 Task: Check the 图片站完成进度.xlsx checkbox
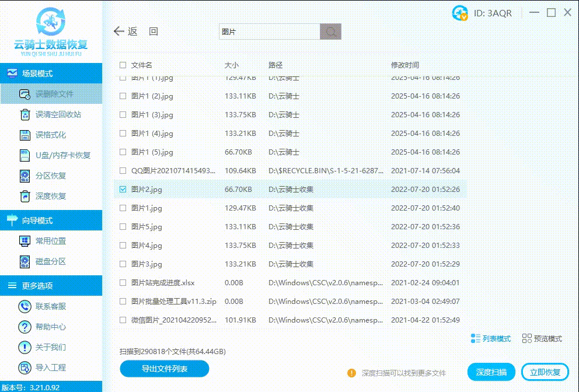(x=123, y=283)
